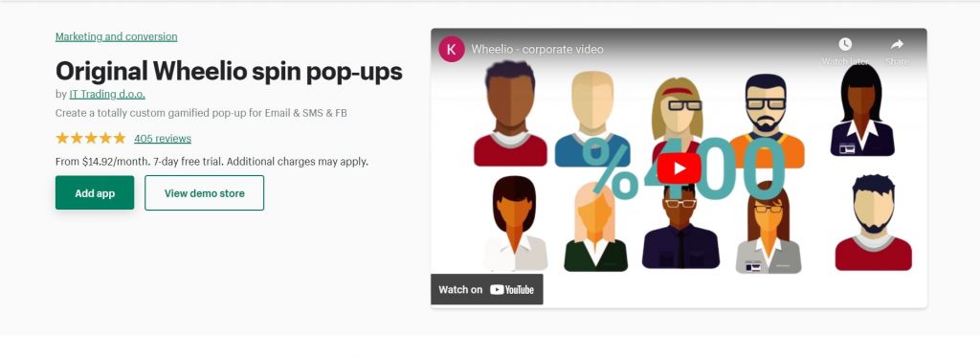Open the K channel avatar icon
This screenshot has width=980, height=357.
point(452,49)
